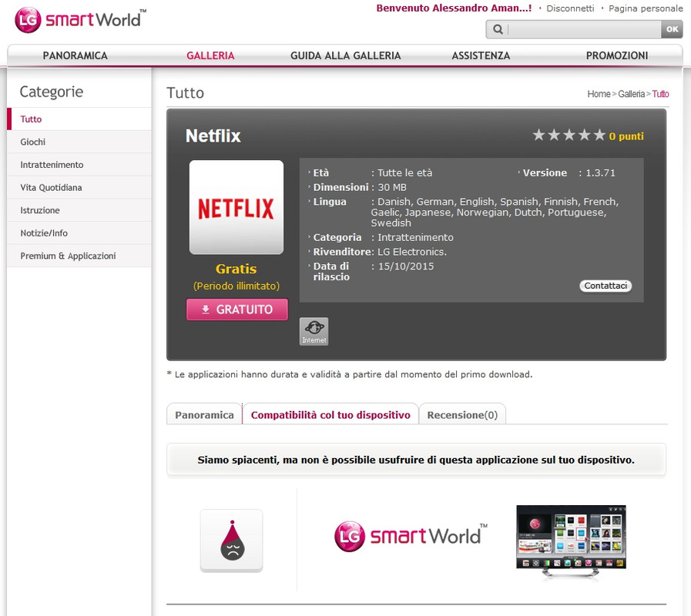The image size is (691, 616).
Task: Click the Contattaci button
Action: [x=605, y=286]
